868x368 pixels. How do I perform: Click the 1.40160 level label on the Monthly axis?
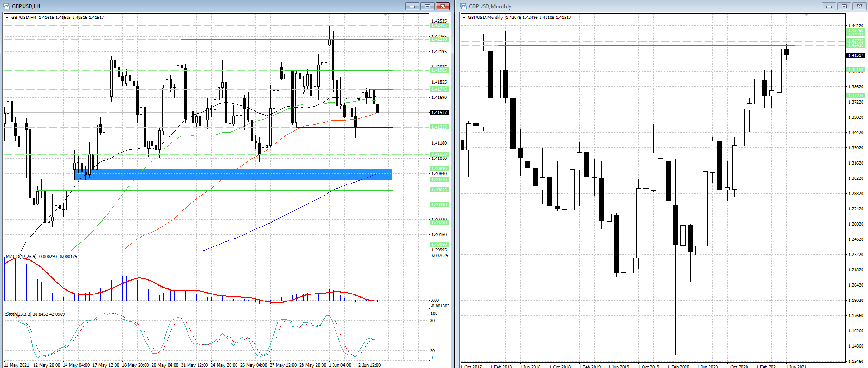click(855, 70)
